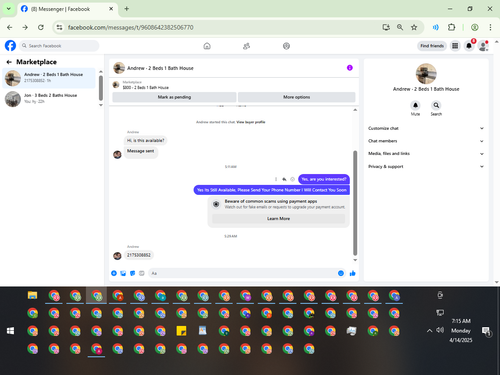Image resolution: width=500 pixels, height=375 pixels.
Task: Open the account profile picture menu
Action: [x=483, y=46]
